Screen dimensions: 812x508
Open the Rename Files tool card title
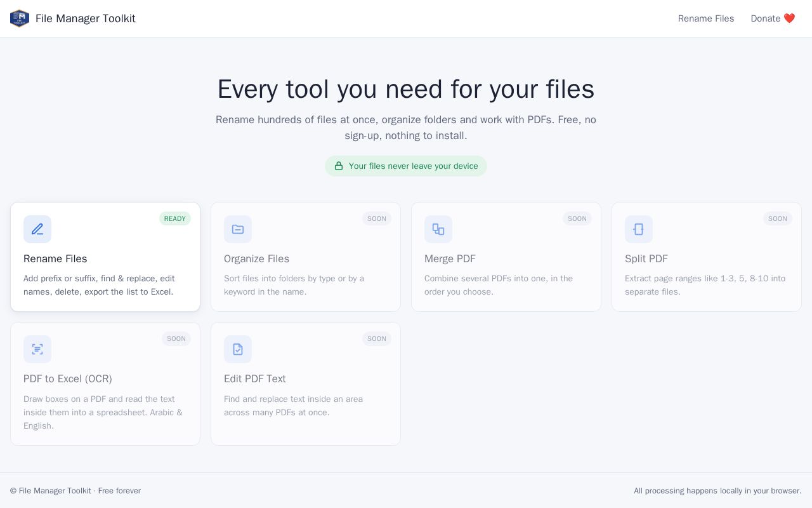tap(55, 258)
